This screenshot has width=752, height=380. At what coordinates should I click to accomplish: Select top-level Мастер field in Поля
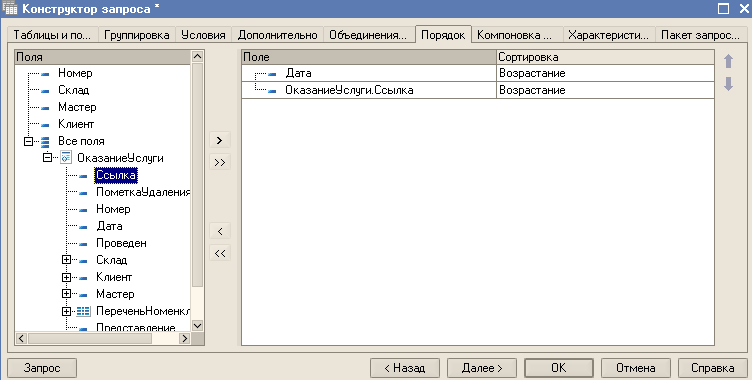pos(77,107)
